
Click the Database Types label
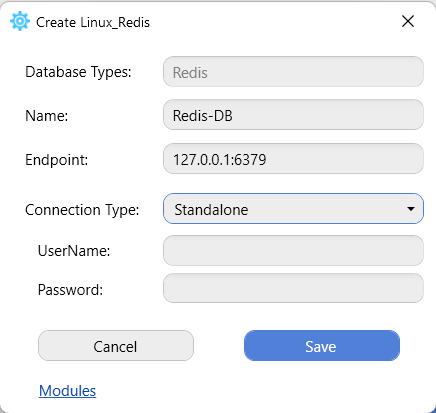pos(78,72)
